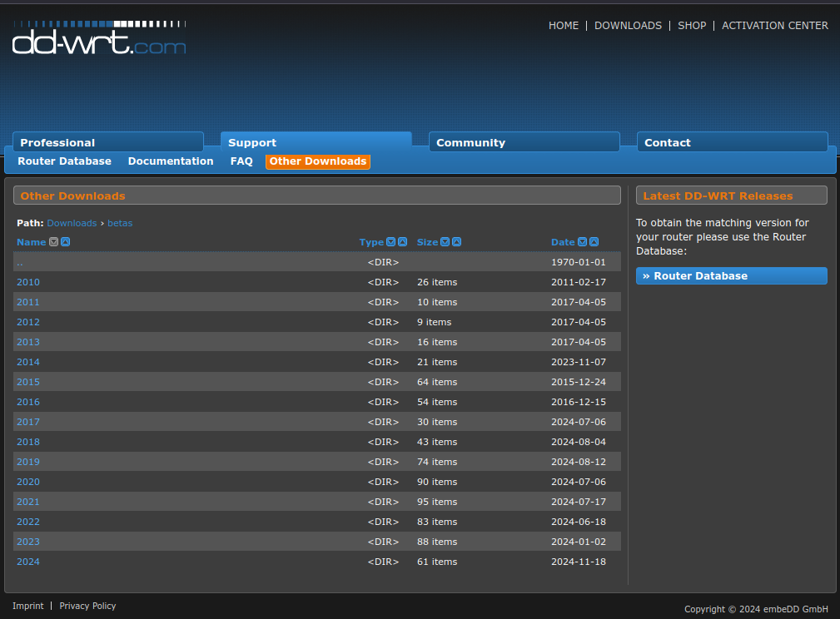840x619 pixels.
Task: Open the Professional tab
Action: pos(107,142)
